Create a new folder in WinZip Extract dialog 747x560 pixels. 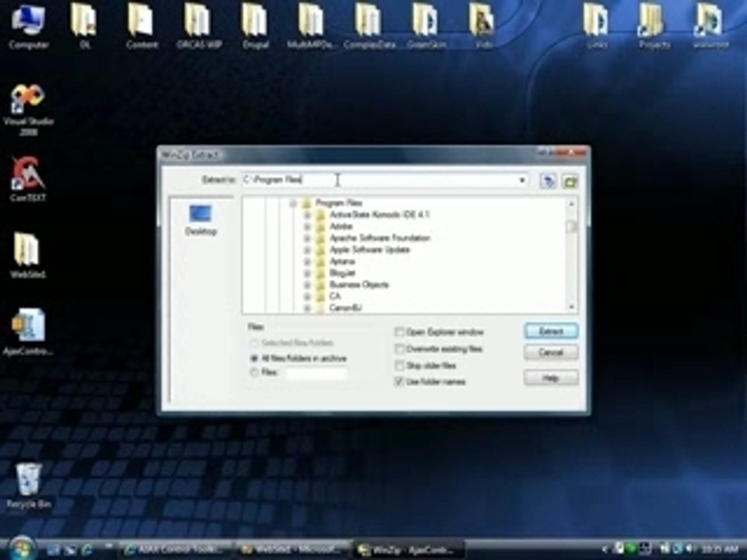[570, 181]
